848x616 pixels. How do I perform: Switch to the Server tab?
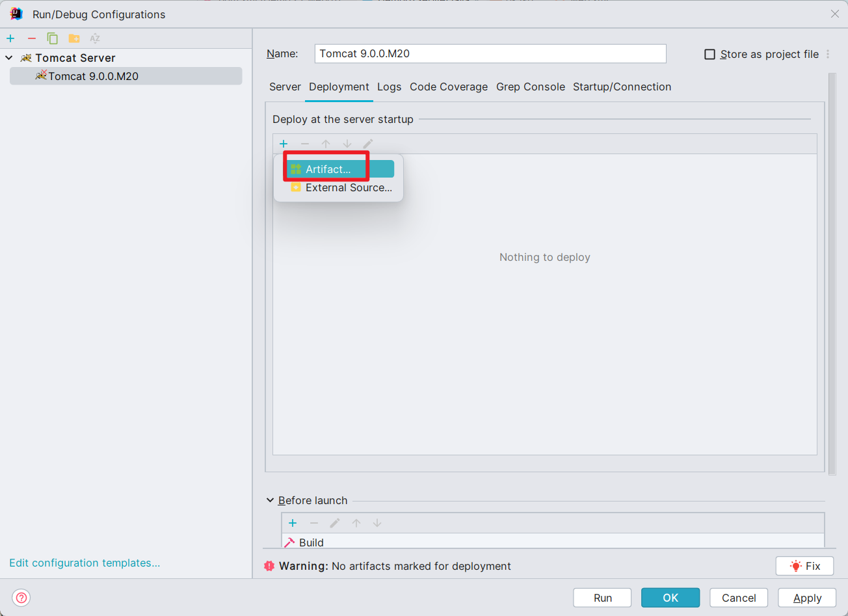285,87
